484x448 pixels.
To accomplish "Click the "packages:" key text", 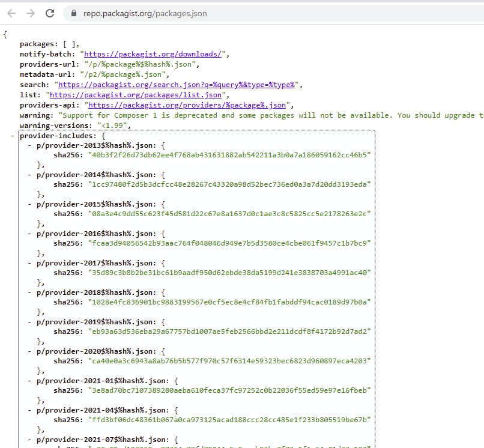I will (x=38, y=44).
